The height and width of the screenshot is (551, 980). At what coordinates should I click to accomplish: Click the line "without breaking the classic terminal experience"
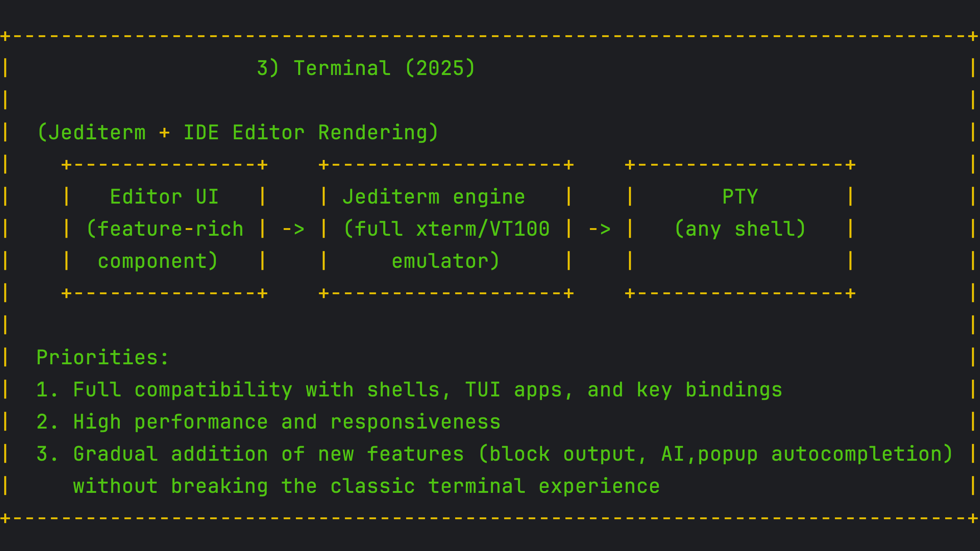[x=366, y=486]
